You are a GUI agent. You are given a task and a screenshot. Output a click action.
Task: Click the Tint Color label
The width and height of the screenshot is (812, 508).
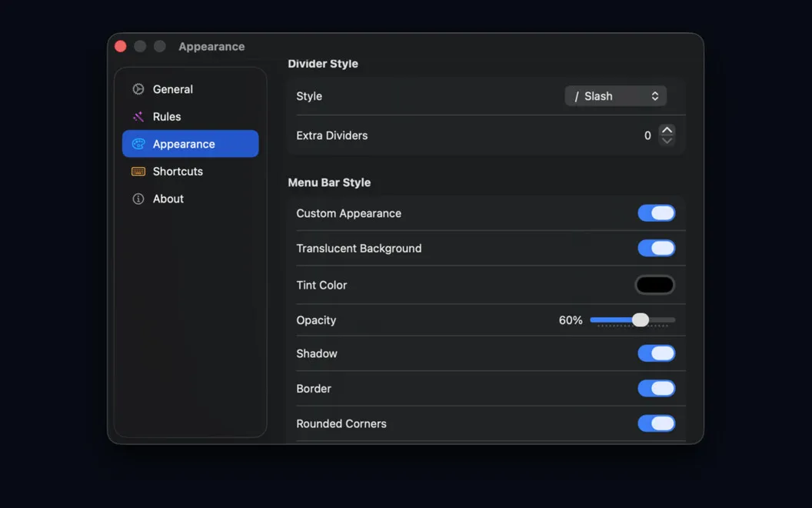(321, 285)
